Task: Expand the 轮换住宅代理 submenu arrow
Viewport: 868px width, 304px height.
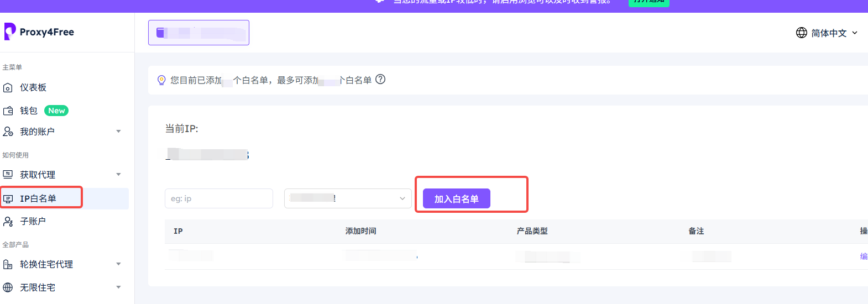Action: (118, 264)
